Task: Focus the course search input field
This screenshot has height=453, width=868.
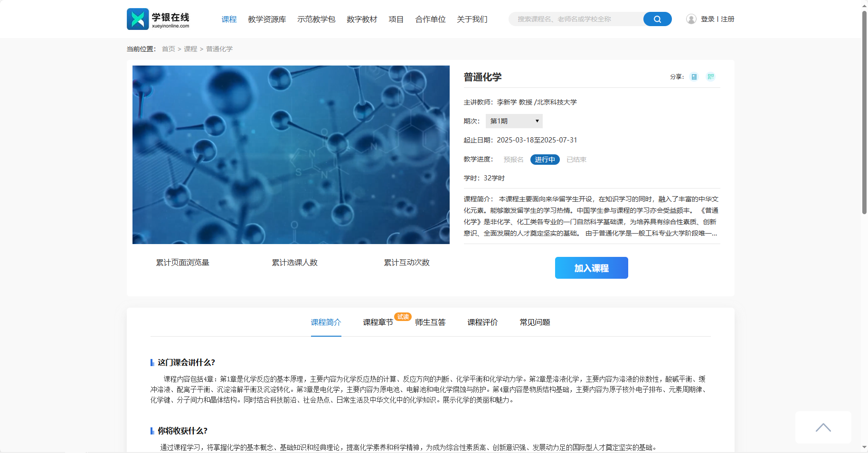Action: (x=576, y=19)
